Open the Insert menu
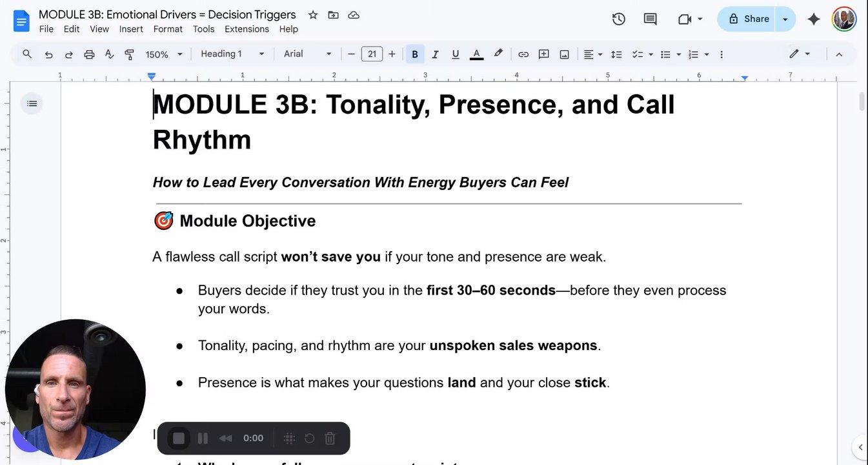 131,29
